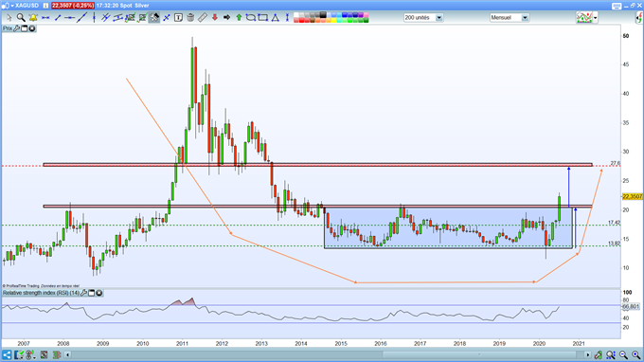644x362 pixels.
Task: Close the Prix panel
Action: pyautogui.click(x=31, y=28)
